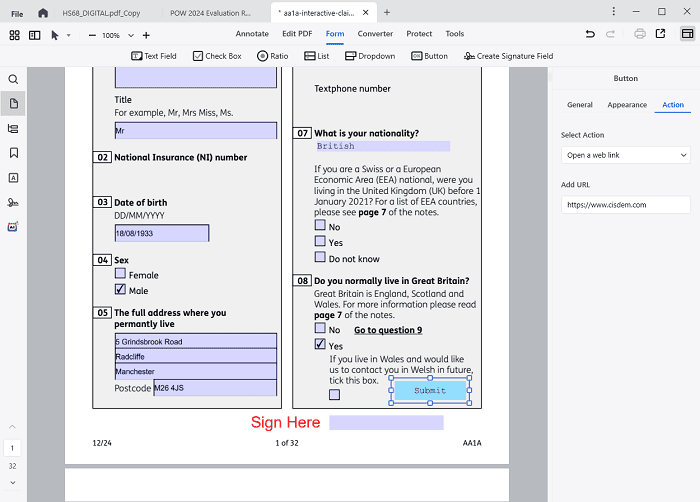This screenshot has height=502, width=700.
Task: Uncheck the Male checkbox
Action: point(120,290)
